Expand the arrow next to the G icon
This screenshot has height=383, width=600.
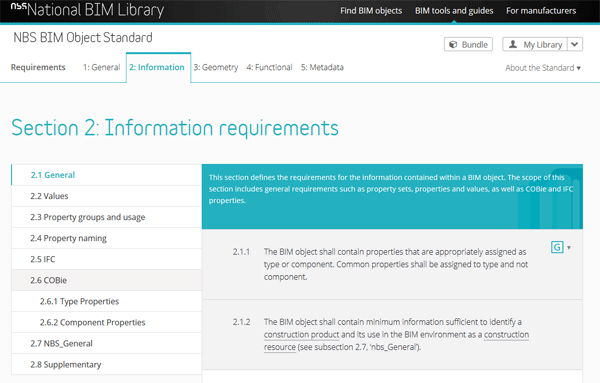pos(569,248)
